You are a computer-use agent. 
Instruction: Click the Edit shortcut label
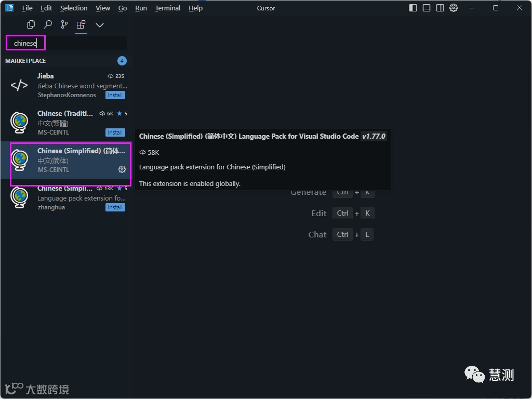[319, 213]
